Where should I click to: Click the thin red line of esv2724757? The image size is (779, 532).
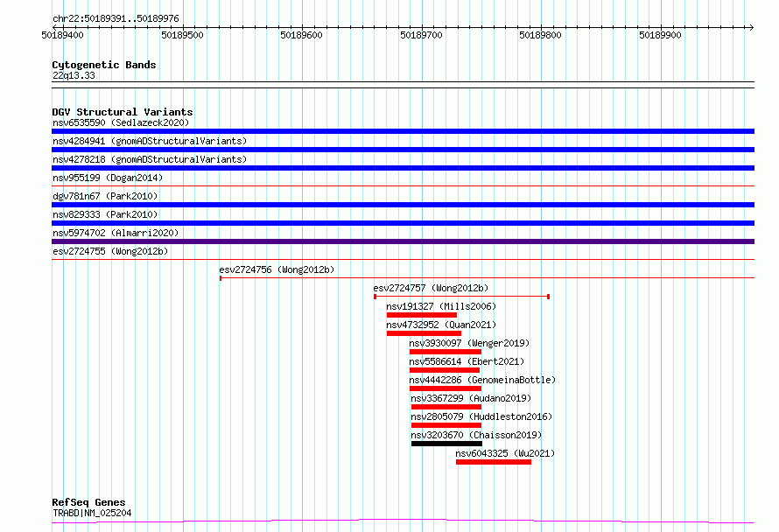[x=461, y=297]
